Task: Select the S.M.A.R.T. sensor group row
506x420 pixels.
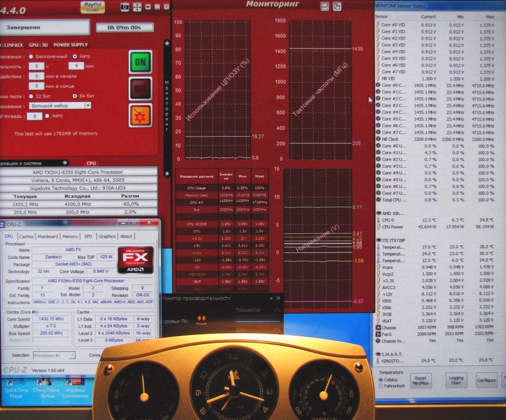Action: [x=435, y=354]
